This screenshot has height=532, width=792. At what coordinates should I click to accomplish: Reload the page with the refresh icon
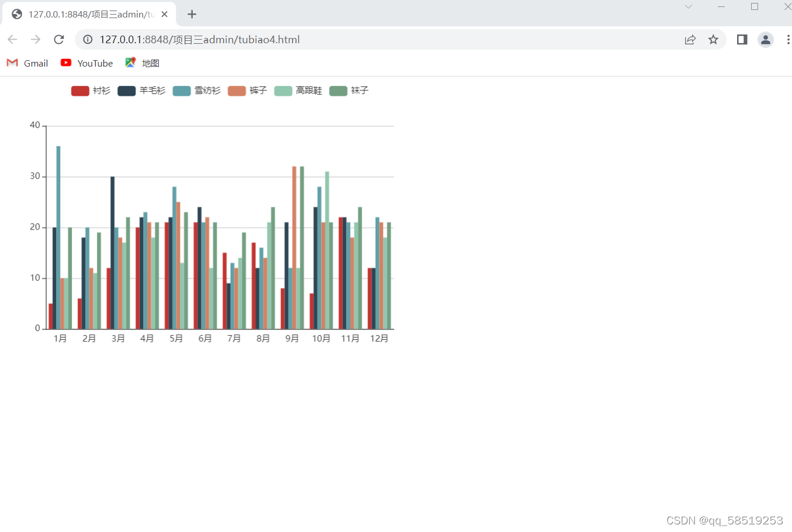pyautogui.click(x=59, y=39)
